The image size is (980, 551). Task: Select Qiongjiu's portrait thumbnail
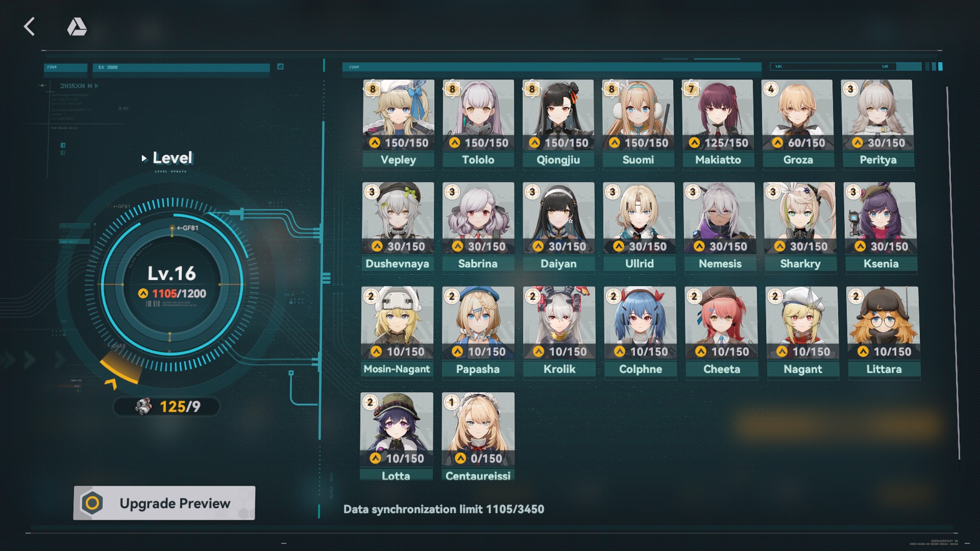point(558,115)
